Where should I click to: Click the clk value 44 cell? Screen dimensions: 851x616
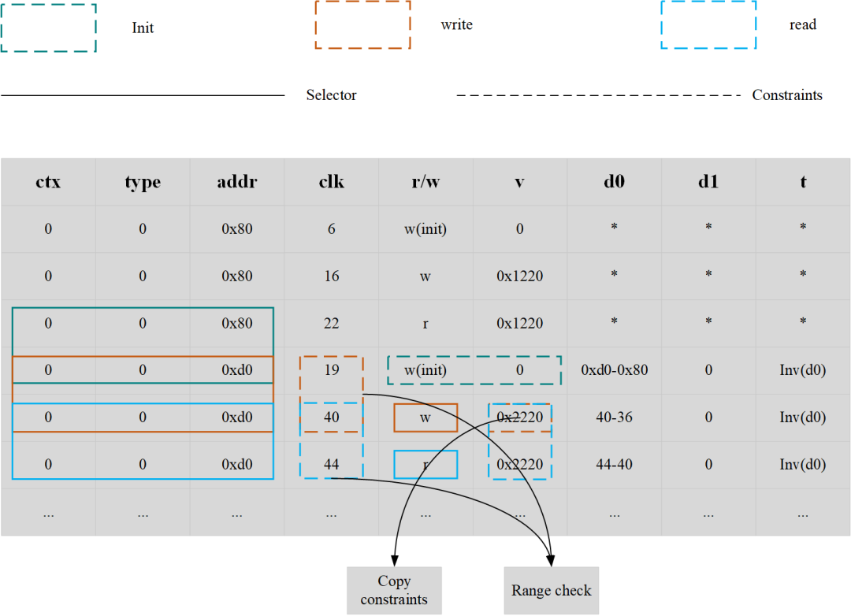[x=332, y=465]
